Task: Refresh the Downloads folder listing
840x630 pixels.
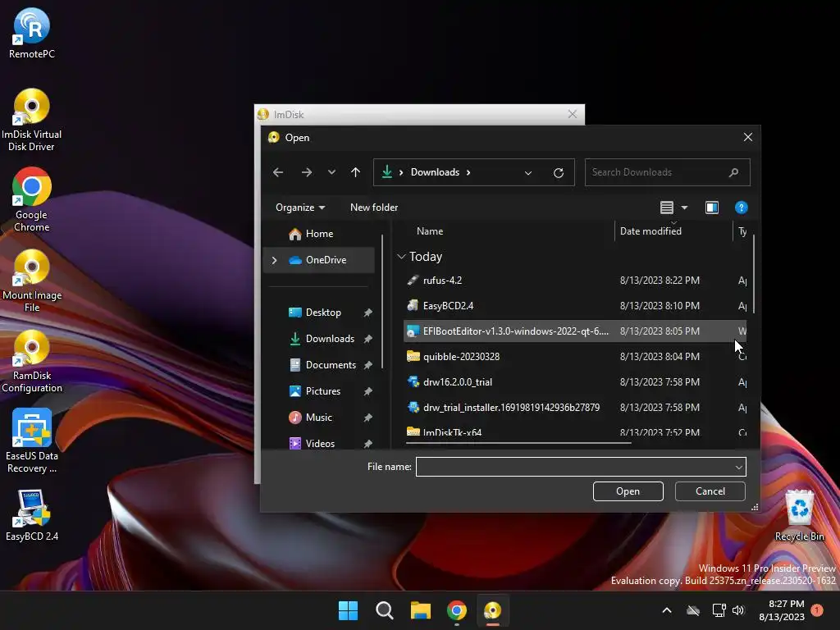Action: [558, 172]
